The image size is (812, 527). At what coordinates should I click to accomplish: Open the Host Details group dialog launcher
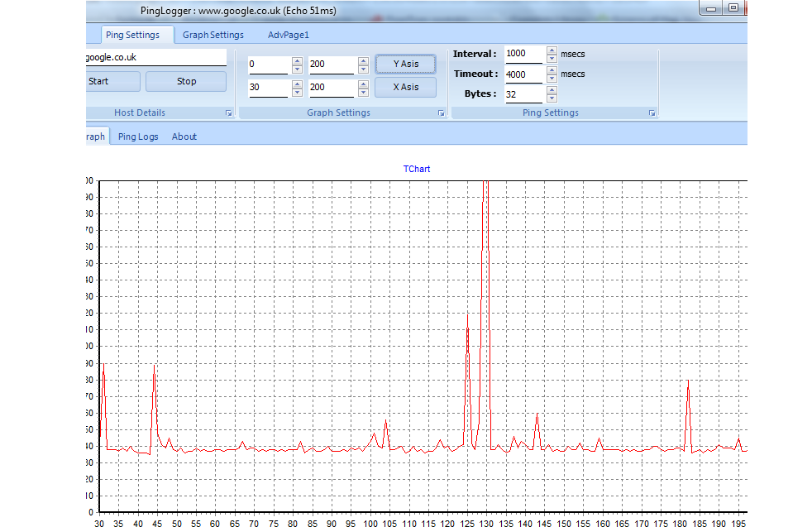228,113
